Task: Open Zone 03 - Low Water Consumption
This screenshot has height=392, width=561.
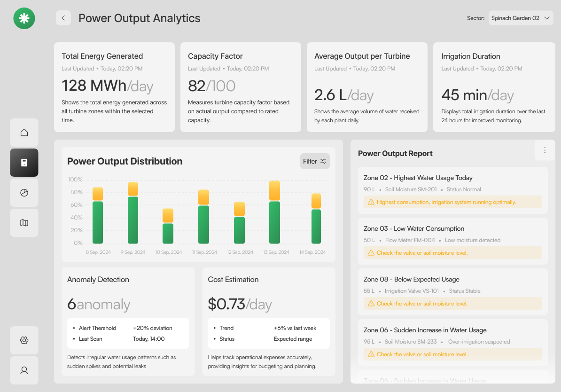Action: coord(453,241)
